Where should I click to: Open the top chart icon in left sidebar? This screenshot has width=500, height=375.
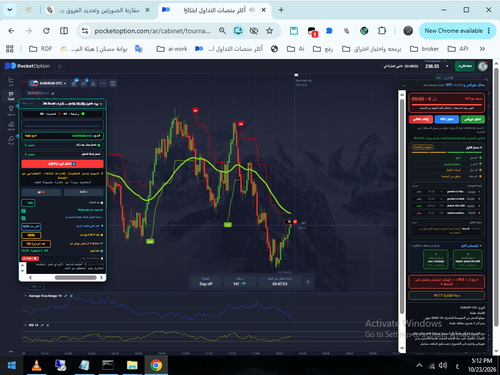11,81
